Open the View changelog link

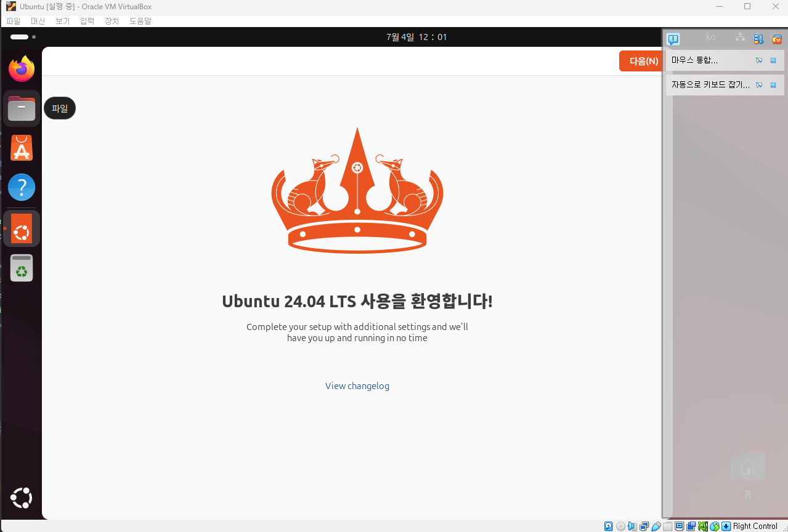[357, 386]
